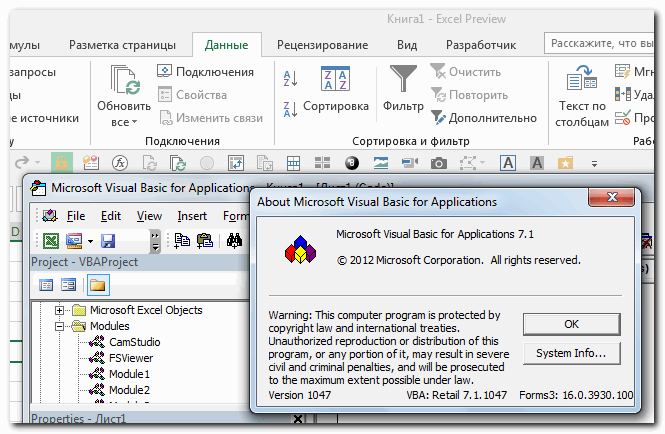Click the Свойства properties item
Image resolution: width=665 pixels, height=434 pixels.
[193, 95]
